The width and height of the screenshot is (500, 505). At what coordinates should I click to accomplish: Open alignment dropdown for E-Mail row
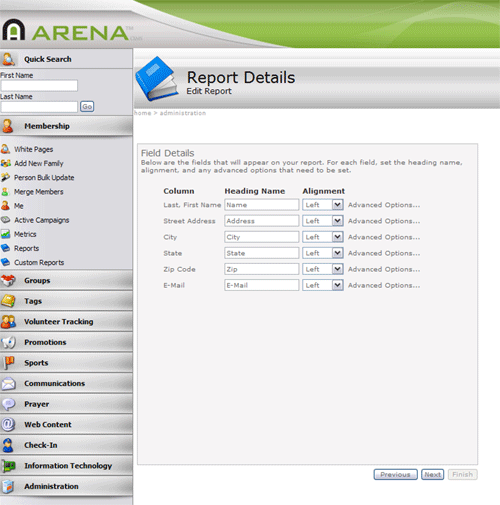[323, 285]
